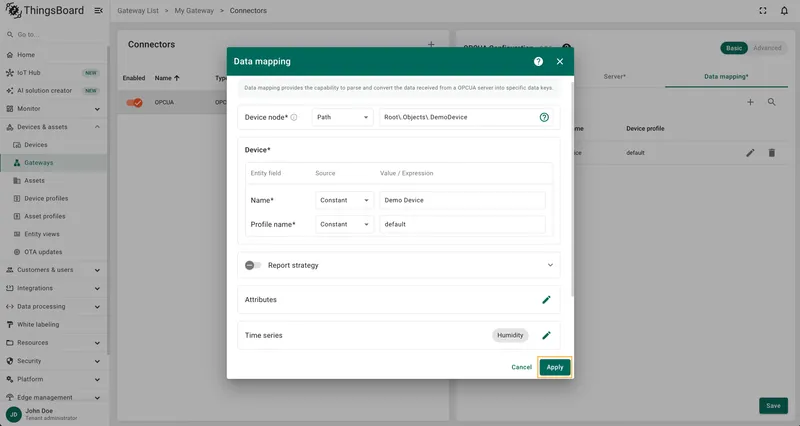Screen dimensions: 800x426
Task: Edit Time series with pencil icon
Action: (546, 336)
